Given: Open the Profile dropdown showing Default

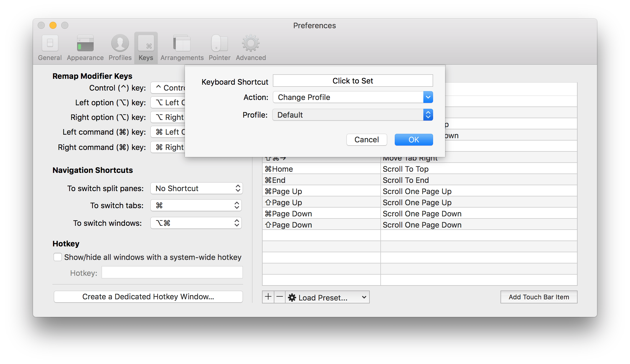Looking at the screenshot, I should click(353, 115).
